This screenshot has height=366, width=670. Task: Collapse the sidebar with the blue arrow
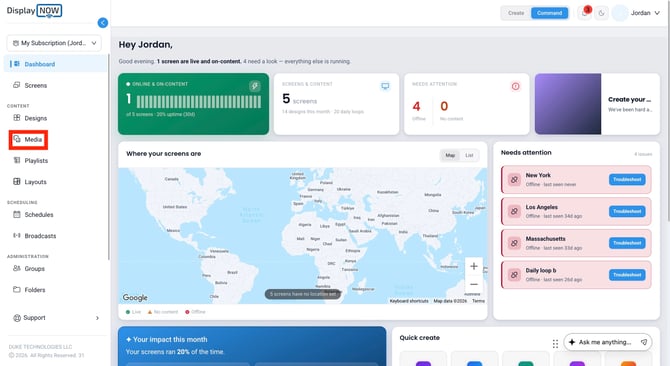pos(103,23)
